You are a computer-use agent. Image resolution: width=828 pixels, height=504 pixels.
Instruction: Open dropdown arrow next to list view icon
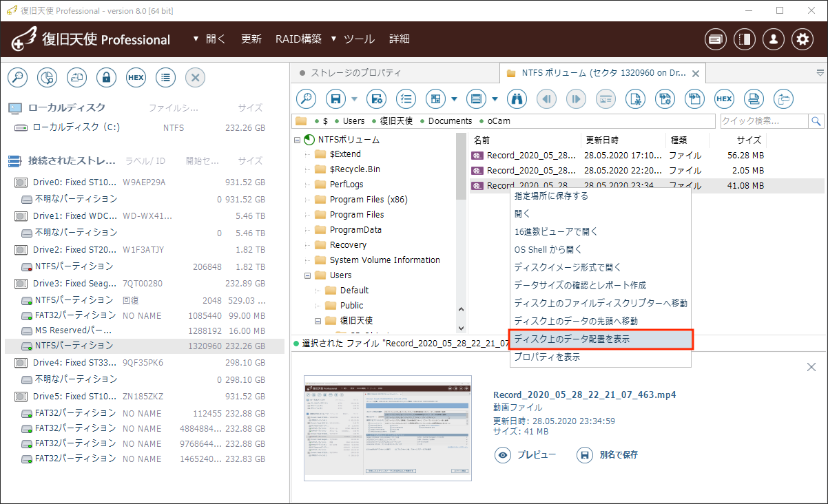pyautogui.click(x=495, y=99)
